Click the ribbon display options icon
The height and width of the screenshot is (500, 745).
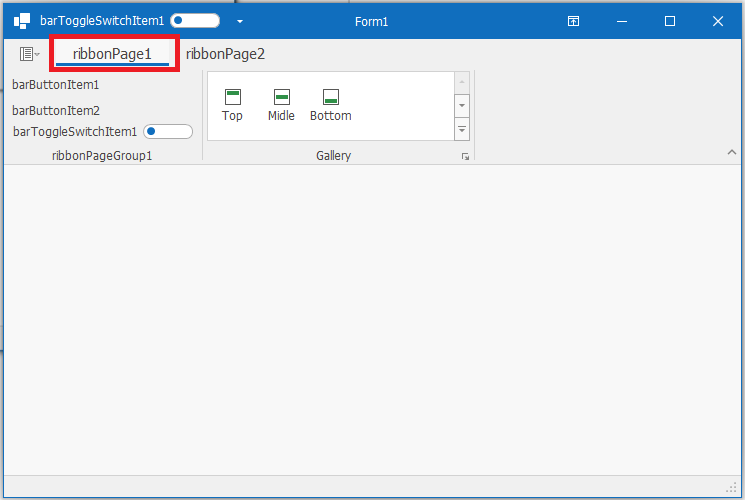(x=573, y=21)
